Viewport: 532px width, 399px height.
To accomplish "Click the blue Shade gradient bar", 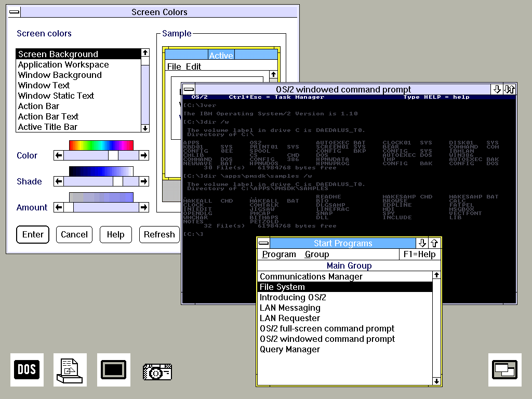I will point(101,171).
